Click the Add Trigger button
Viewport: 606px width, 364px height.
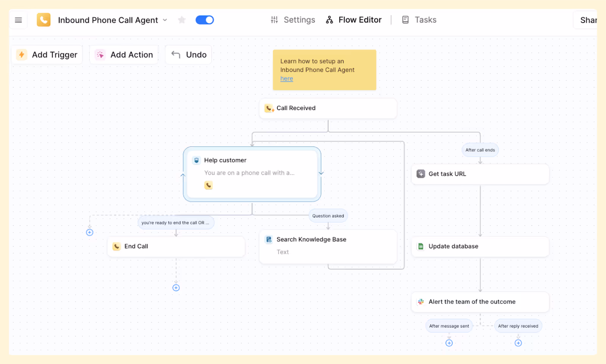tap(47, 55)
